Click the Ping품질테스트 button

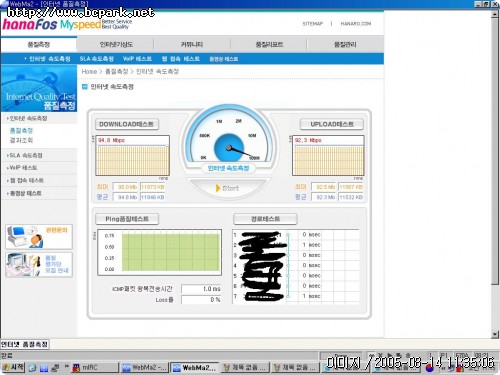point(127,219)
